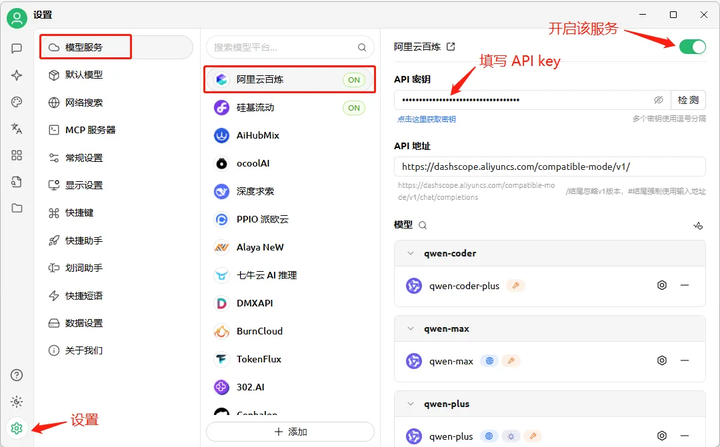Open the mini apps grid icon
The height and width of the screenshot is (447, 720).
17,155
